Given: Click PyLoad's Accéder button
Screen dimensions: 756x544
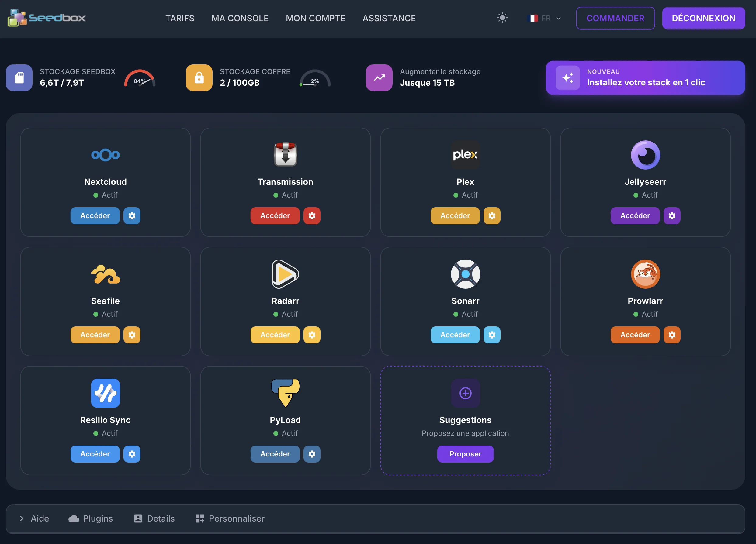Looking at the screenshot, I should point(275,454).
